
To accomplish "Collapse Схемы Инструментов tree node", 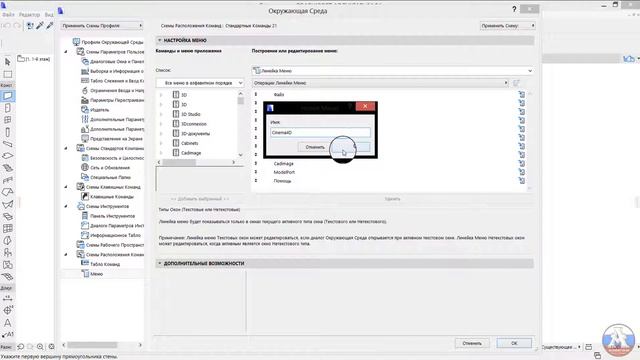I will [x=66, y=206].
